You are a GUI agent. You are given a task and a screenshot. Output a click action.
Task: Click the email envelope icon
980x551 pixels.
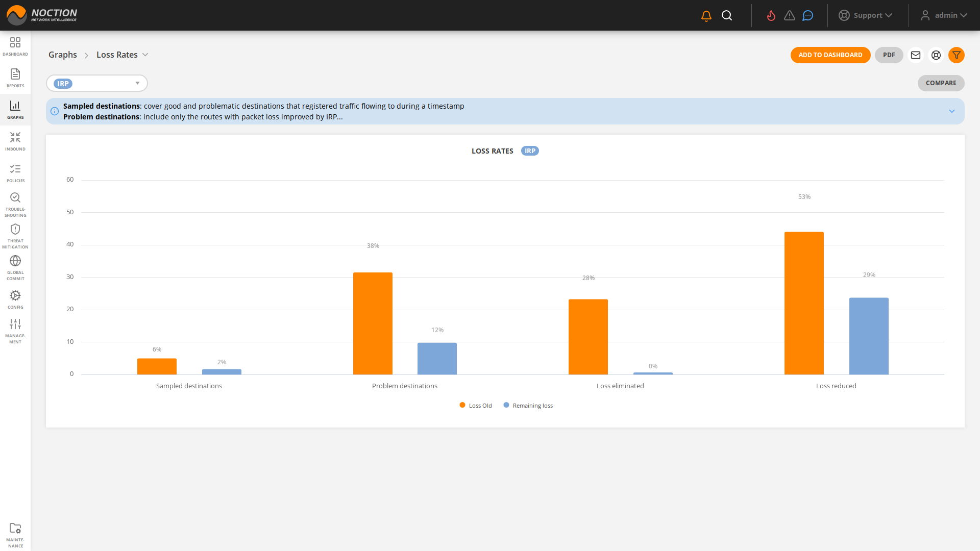pos(916,55)
